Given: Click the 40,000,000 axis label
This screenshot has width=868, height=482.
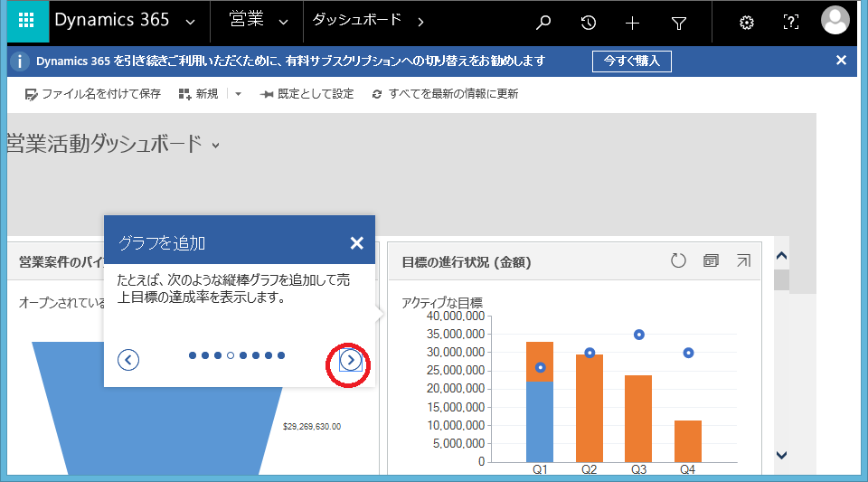Looking at the screenshot, I should point(456,316).
